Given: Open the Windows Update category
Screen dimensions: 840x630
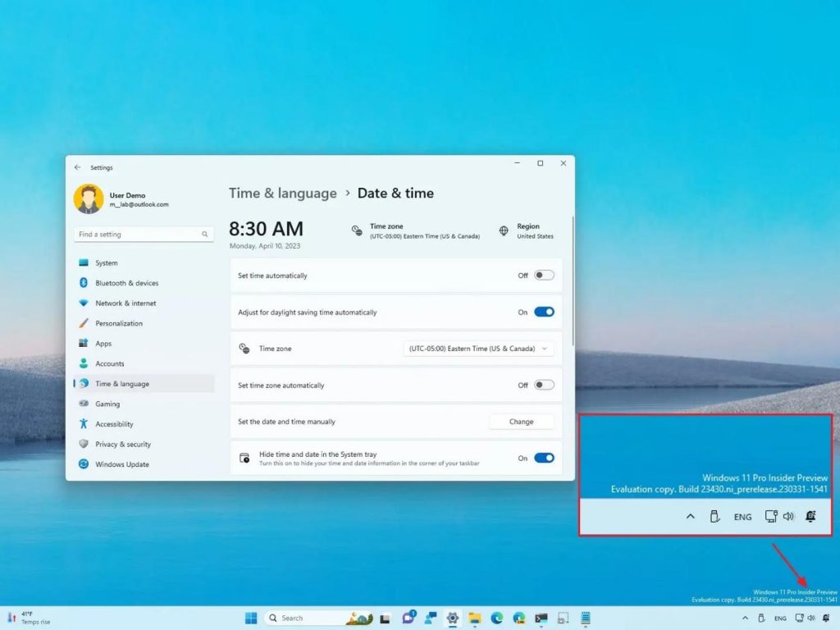Looking at the screenshot, I should coord(144,464).
